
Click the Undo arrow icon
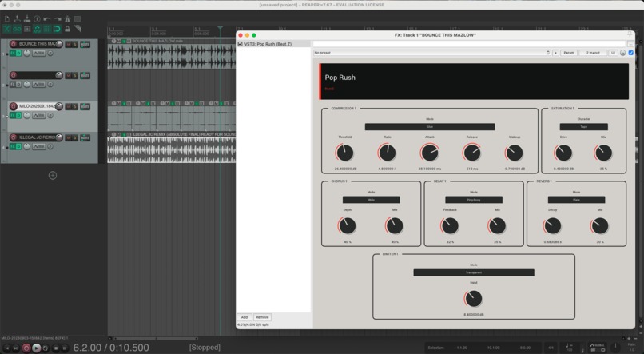pos(47,19)
